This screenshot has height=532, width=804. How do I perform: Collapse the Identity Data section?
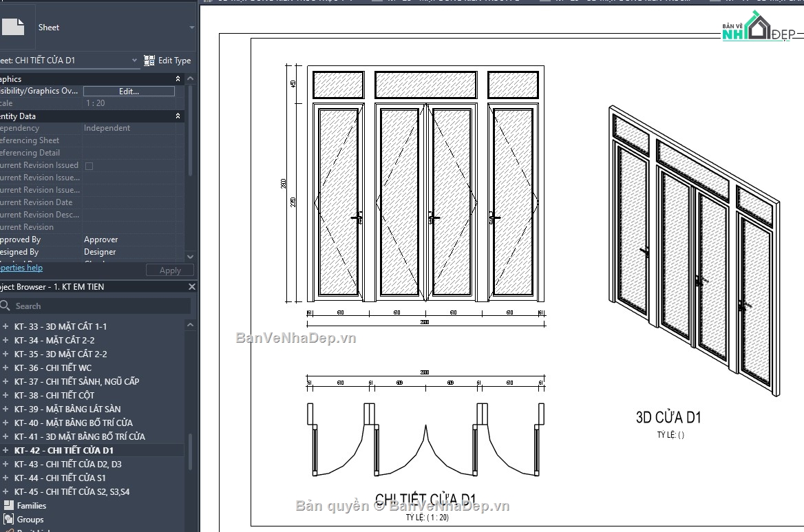[x=178, y=116]
